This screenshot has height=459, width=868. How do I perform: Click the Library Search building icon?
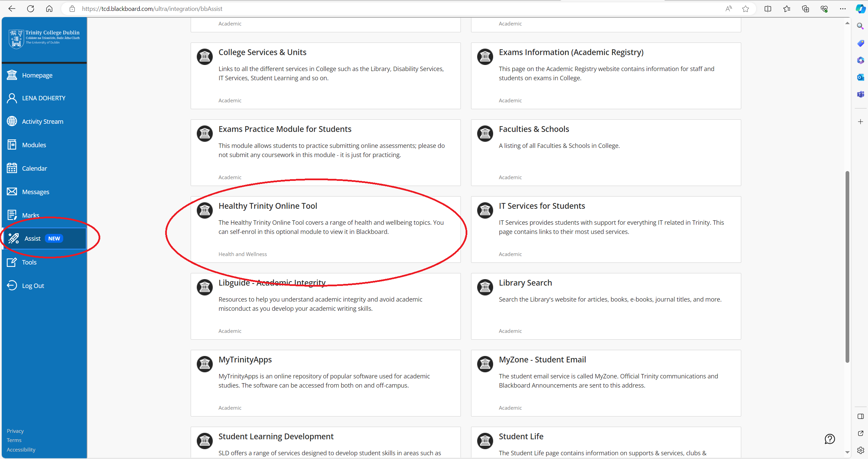click(x=485, y=287)
